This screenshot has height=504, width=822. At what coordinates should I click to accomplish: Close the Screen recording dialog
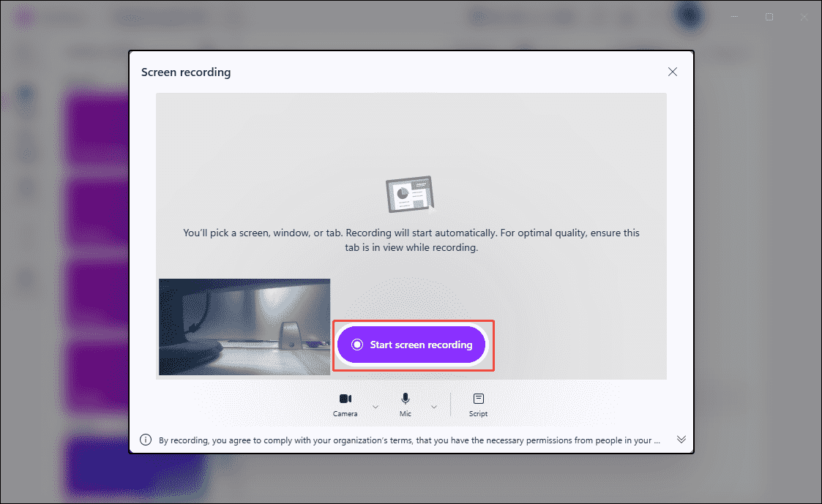click(x=673, y=72)
